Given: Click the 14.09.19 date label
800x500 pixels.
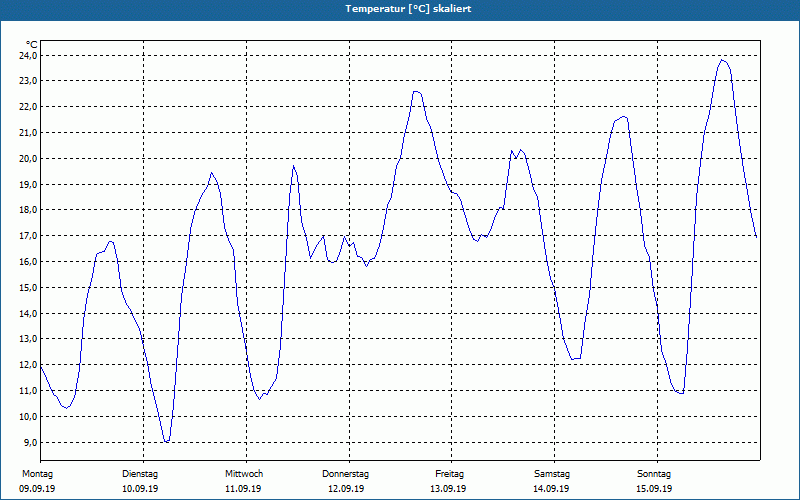Looking at the screenshot, I should 551,489.
